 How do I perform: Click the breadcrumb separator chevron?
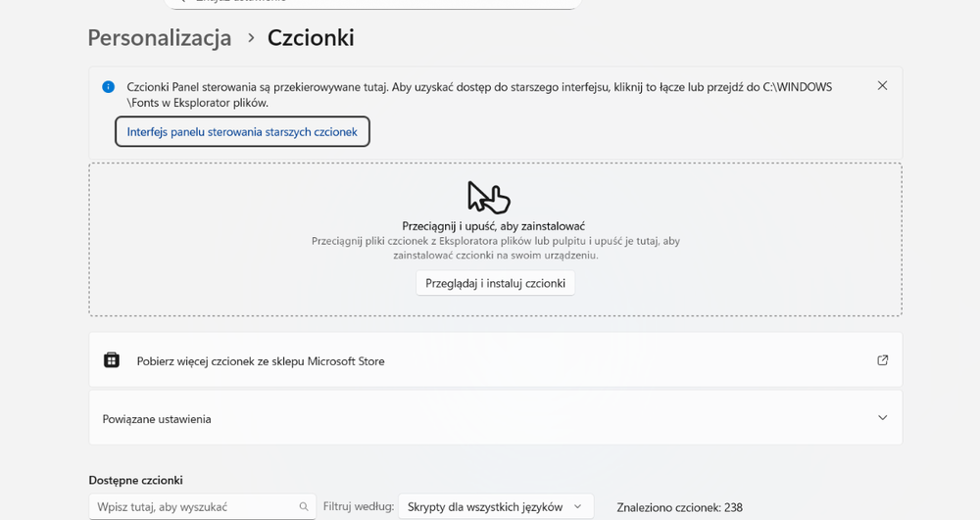[251, 38]
